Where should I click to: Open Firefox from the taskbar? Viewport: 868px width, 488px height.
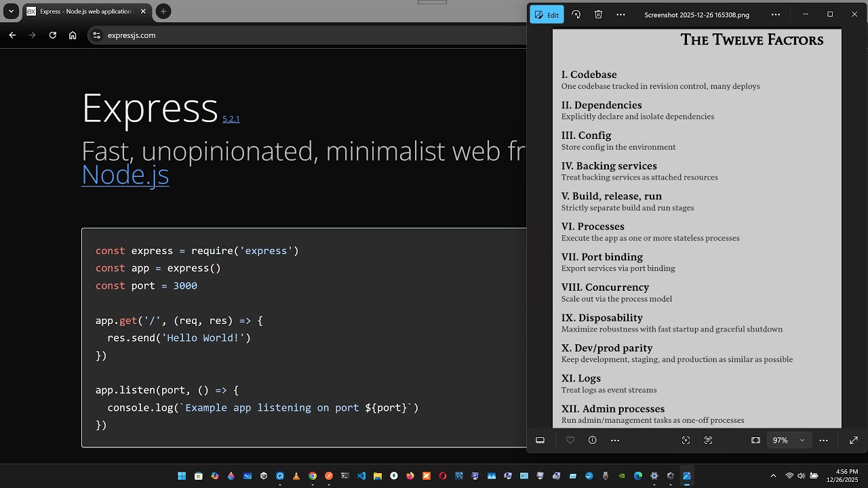410,476
